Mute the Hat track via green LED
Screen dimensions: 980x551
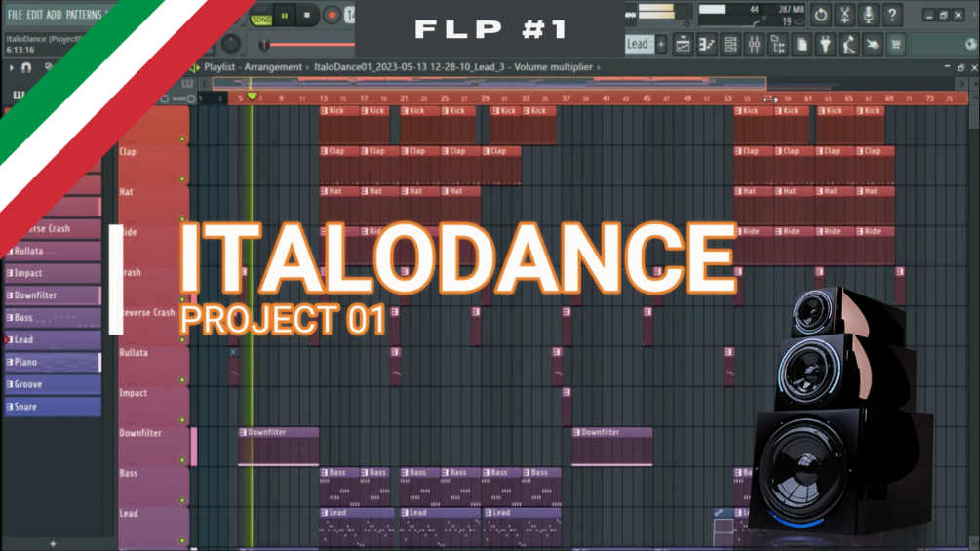pyautogui.click(x=182, y=219)
